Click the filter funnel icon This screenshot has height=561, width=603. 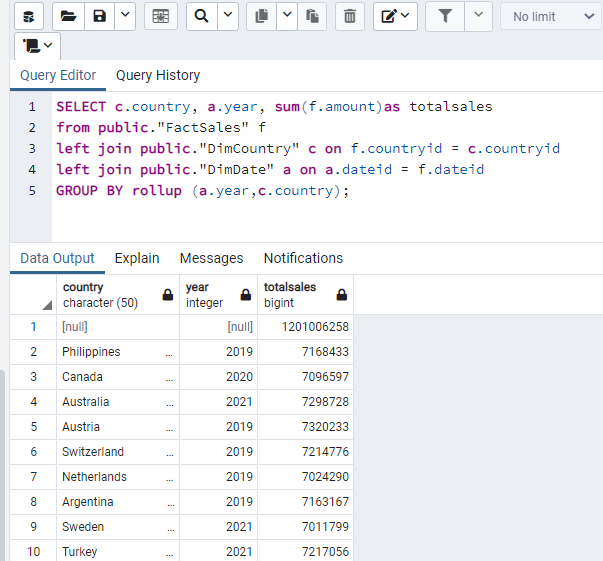445,16
